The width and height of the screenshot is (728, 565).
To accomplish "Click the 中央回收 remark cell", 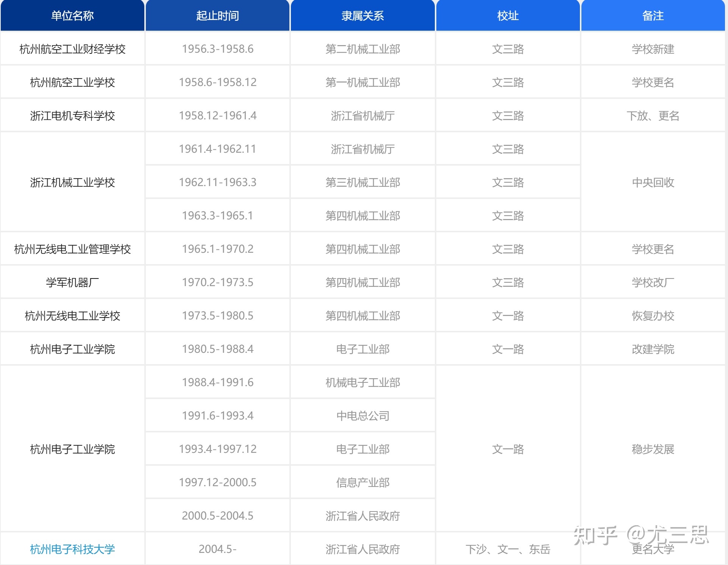I will [653, 182].
